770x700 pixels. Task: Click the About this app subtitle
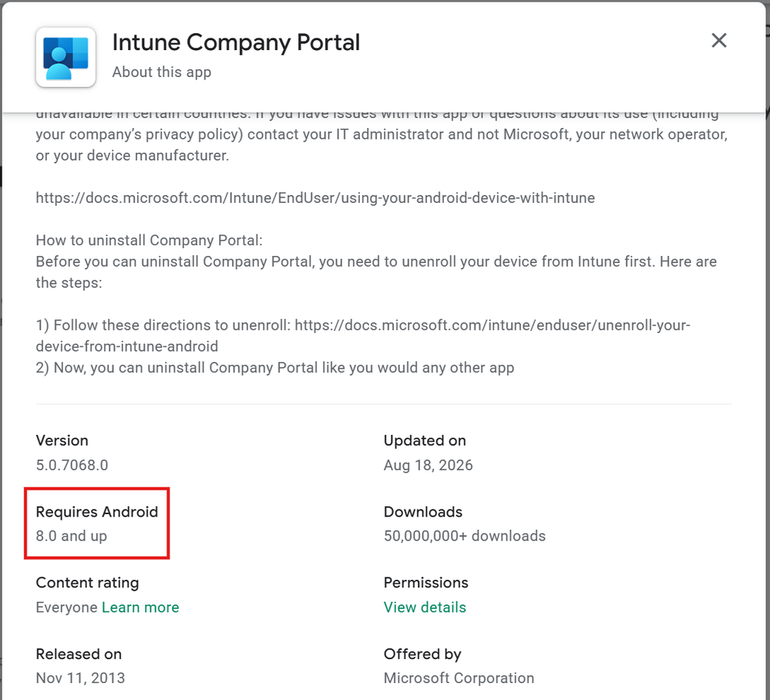(162, 72)
